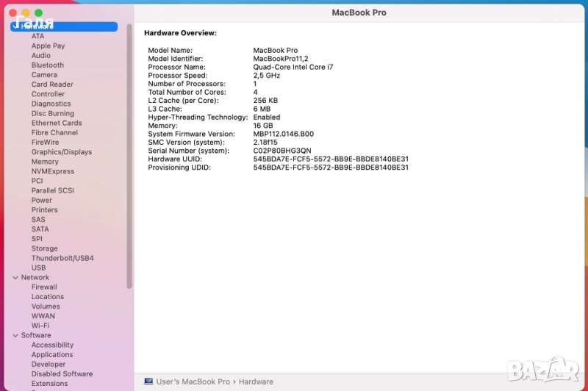Click User's MacBook Pro in path bar

tap(193, 382)
